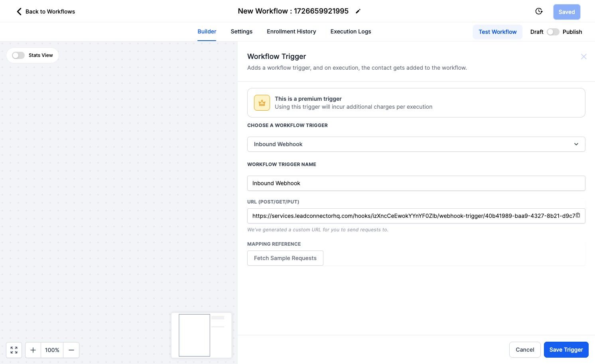
Task: Zoom out using the minus icon
Action: click(x=71, y=350)
